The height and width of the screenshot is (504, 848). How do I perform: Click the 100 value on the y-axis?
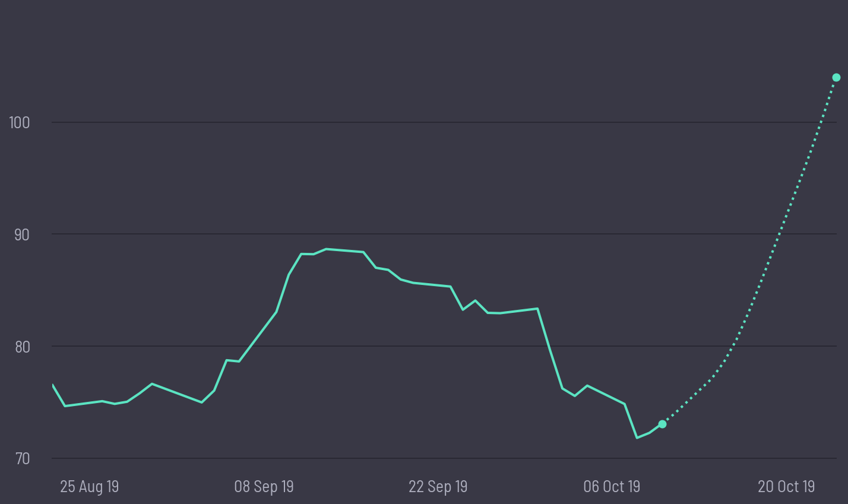[x=20, y=123]
